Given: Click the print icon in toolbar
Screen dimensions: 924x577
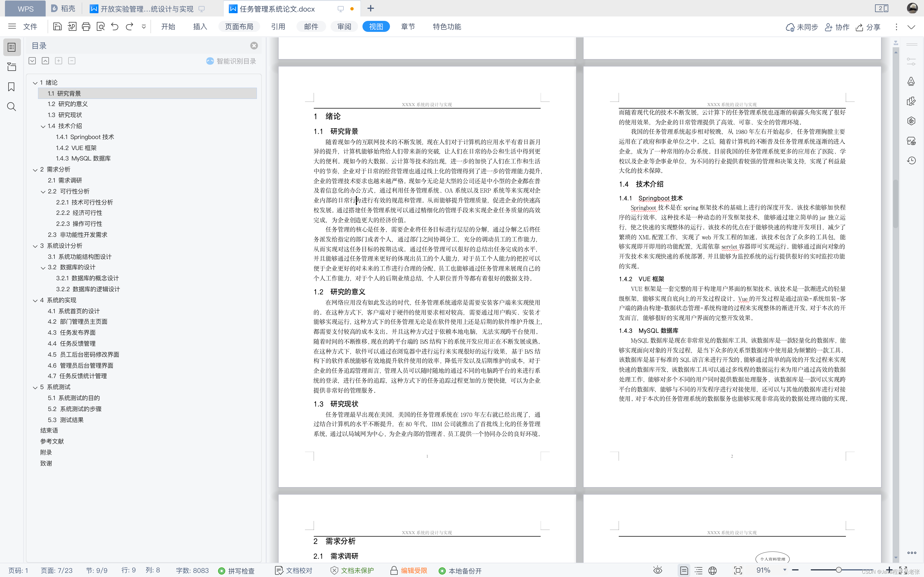Looking at the screenshot, I should tap(86, 27).
